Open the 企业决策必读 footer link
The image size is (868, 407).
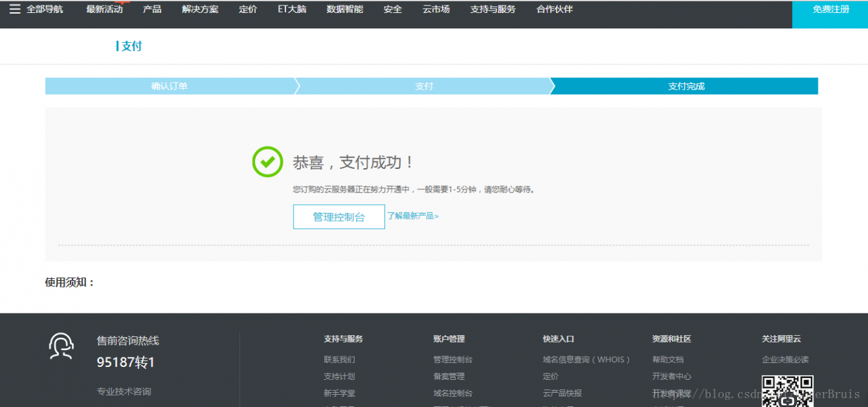785,360
